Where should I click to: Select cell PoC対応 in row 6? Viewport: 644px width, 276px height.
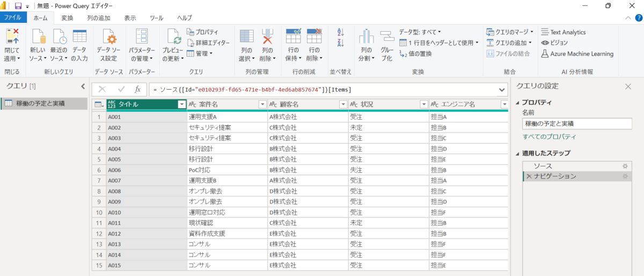227,170
